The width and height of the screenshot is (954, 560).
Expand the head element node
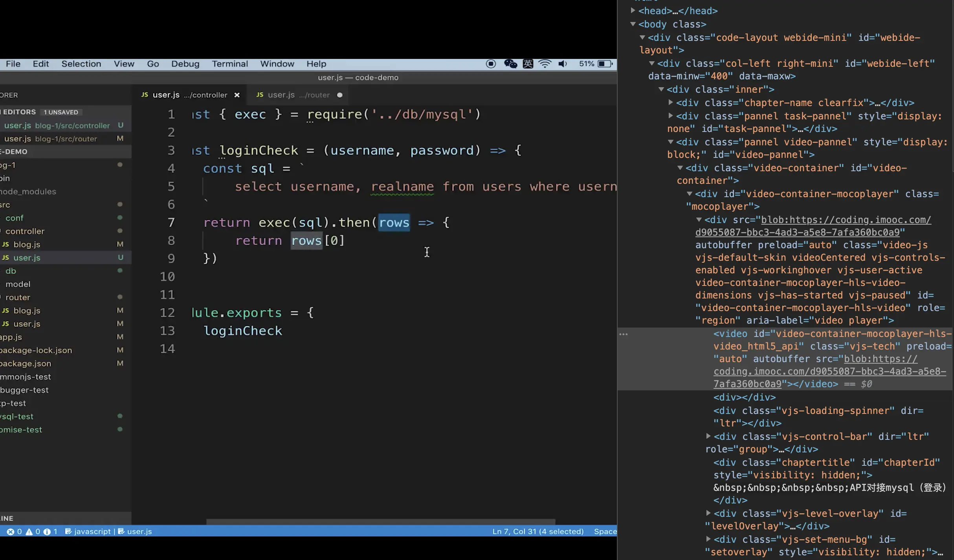[633, 11]
